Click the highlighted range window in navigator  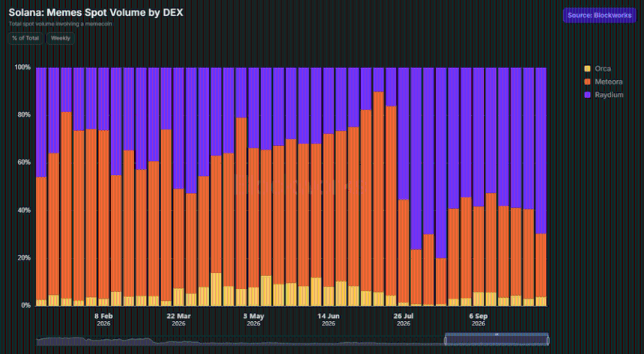496,339
